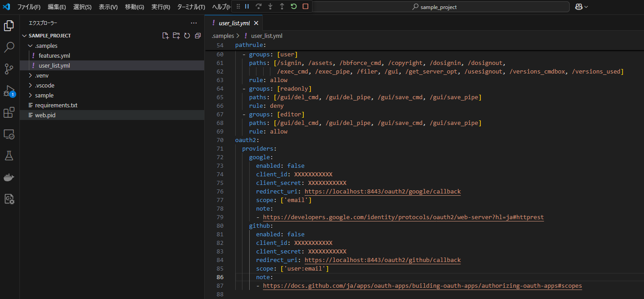Open the 移動(G) menu
This screenshot has width=644, height=299.
[x=134, y=7]
